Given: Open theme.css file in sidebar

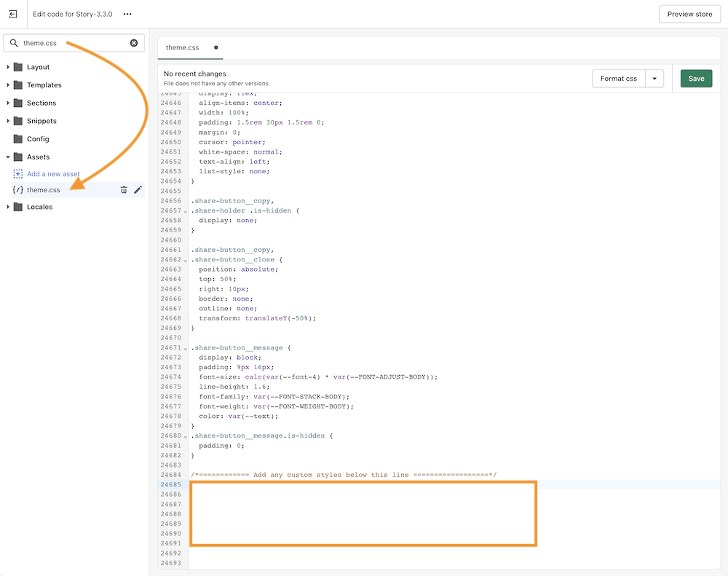Looking at the screenshot, I should click(x=44, y=190).
